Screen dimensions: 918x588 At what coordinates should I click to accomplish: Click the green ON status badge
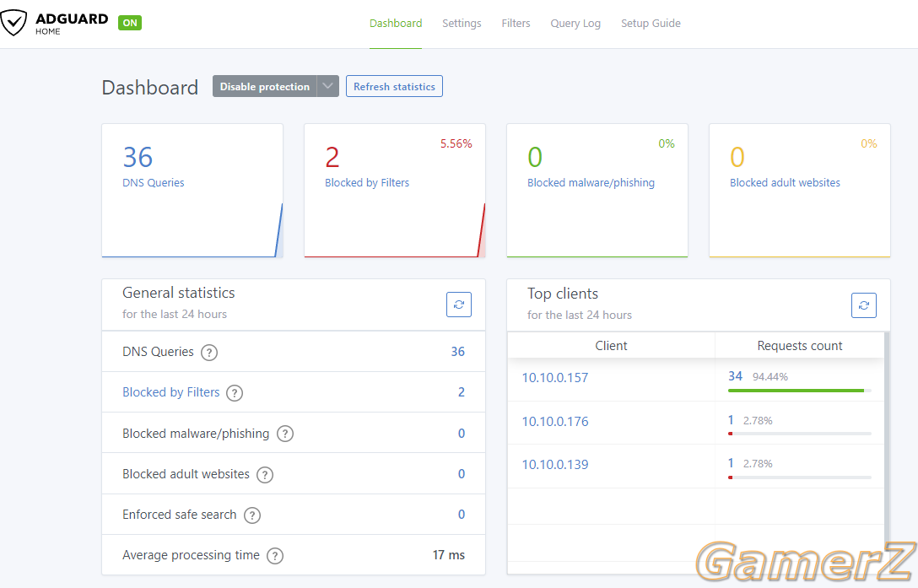coord(130,23)
